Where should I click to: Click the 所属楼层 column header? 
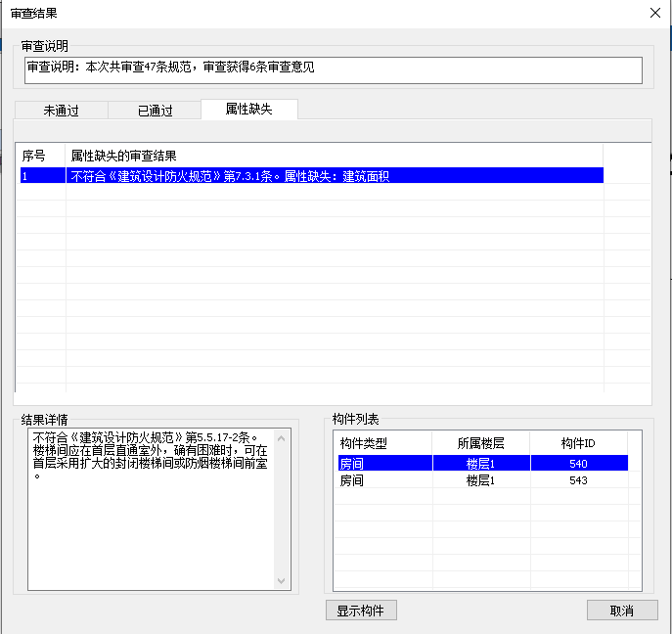click(x=481, y=443)
